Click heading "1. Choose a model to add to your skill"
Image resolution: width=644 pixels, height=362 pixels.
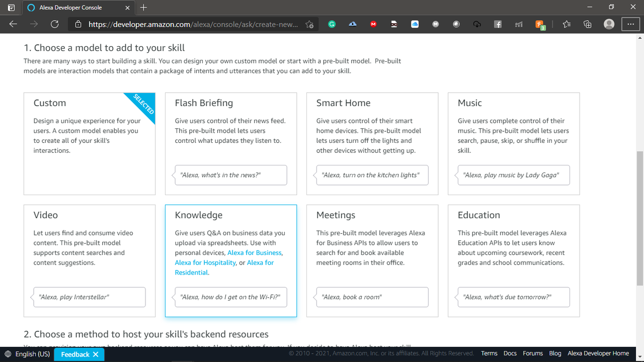104,48
